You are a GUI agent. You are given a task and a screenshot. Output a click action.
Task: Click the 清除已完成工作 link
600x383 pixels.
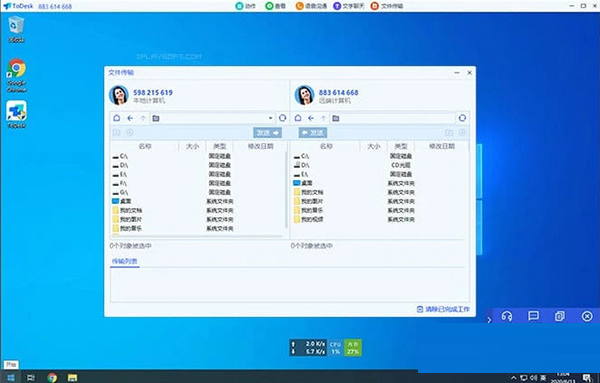pyautogui.click(x=443, y=309)
